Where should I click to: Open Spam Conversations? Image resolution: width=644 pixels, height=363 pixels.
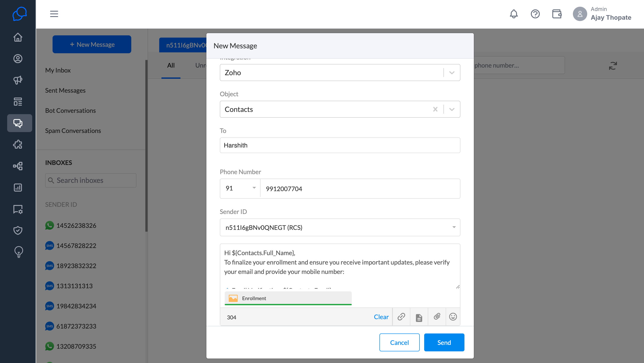[x=73, y=131]
